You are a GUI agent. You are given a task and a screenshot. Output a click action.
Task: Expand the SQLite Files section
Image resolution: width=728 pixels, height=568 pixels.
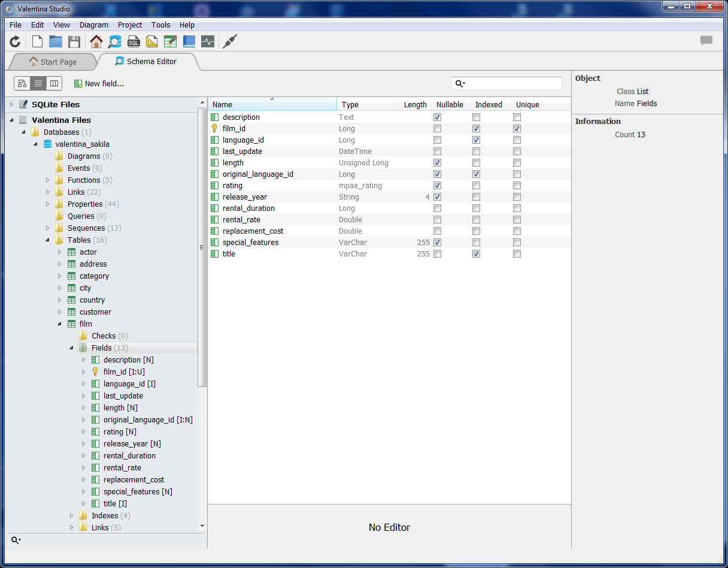tap(11, 105)
